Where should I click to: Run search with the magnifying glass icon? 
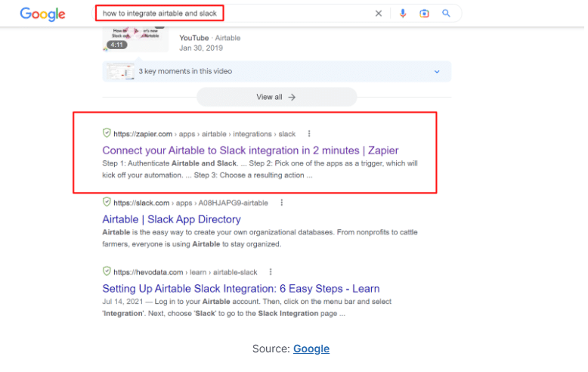[x=446, y=14]
